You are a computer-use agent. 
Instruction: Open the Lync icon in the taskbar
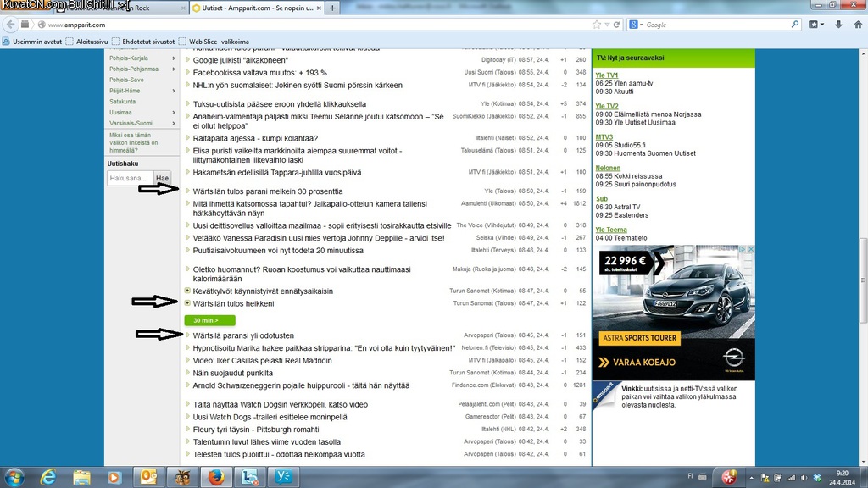[249, 477]
